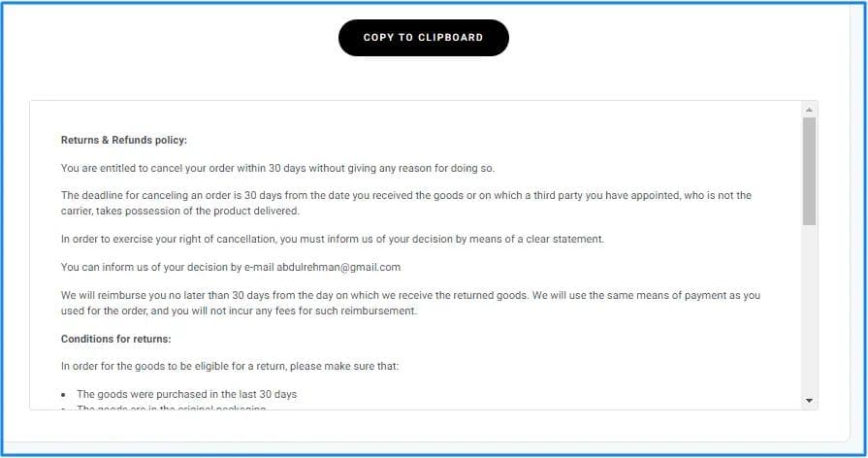The image size is (868, 458).
Task: Click the empty scrollbar track below the thumb
Action: 809,311
